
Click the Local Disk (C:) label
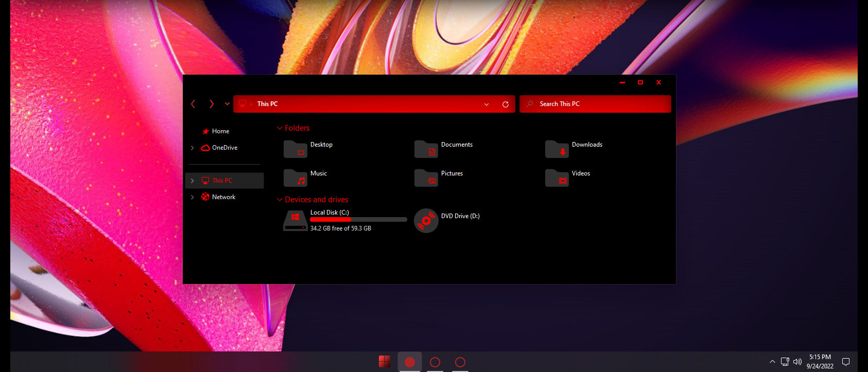coord(329,212)
